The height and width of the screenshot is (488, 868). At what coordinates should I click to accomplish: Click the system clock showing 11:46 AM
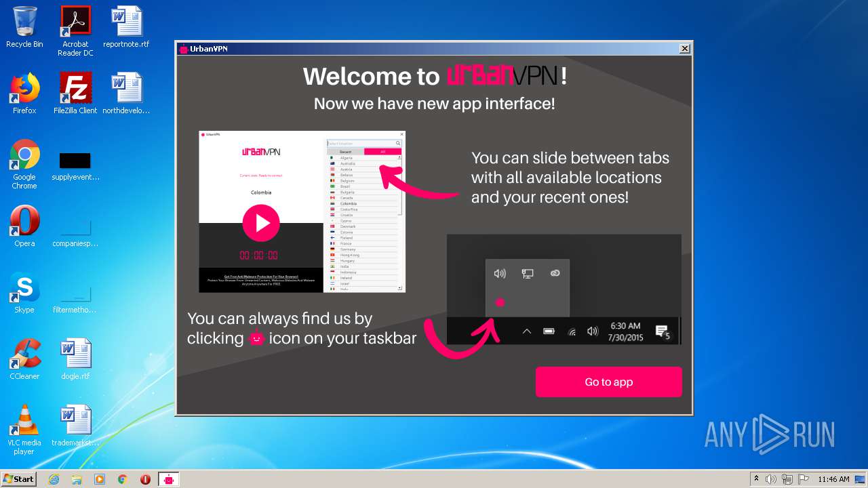[833, 479]
